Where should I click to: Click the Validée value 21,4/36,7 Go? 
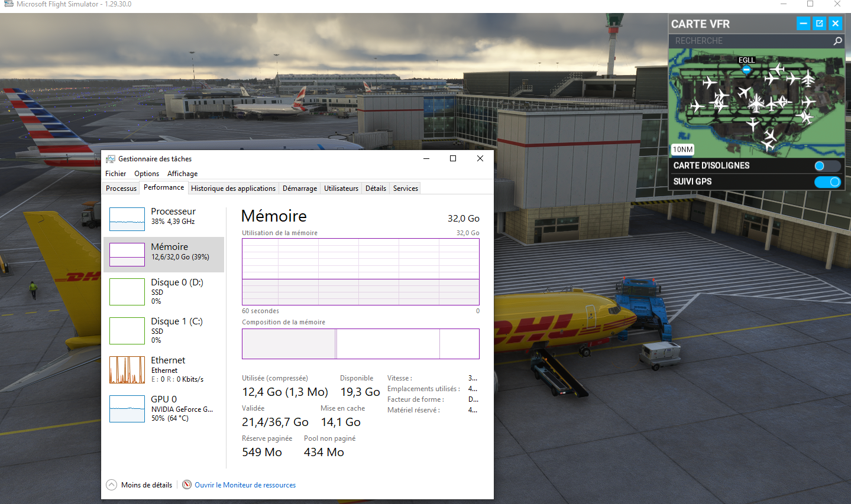click(275, 422)
